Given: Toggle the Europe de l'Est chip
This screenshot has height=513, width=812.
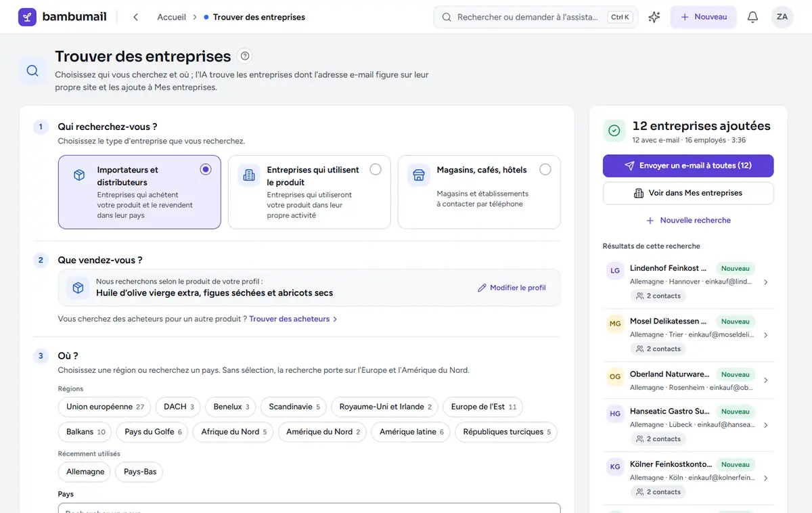Looking at the screenshot, I should click(x=483, y=407).
